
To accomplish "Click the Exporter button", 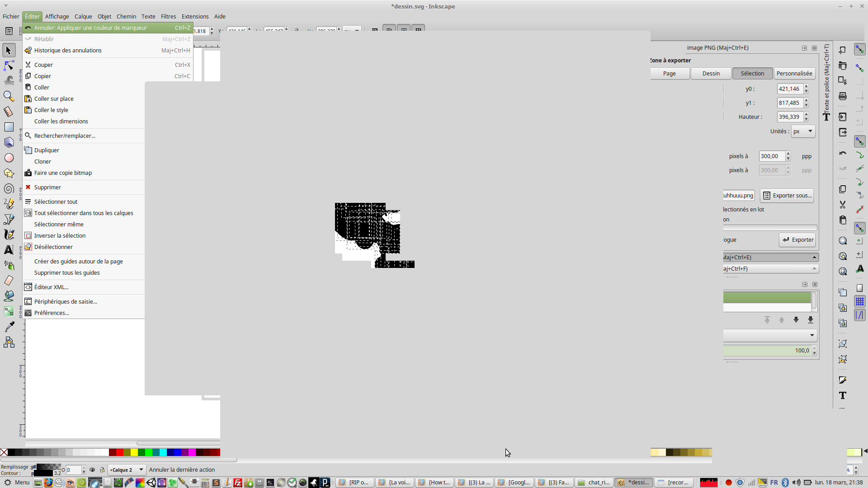I will (797, 240).
